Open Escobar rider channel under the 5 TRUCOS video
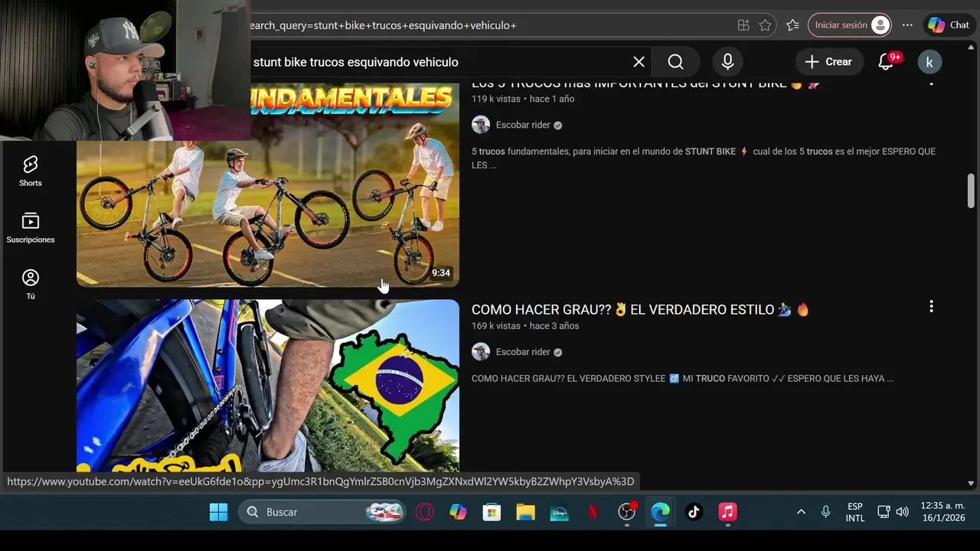Screen dimensions: 980x551 pyautogui.click(x=523, y=125)
